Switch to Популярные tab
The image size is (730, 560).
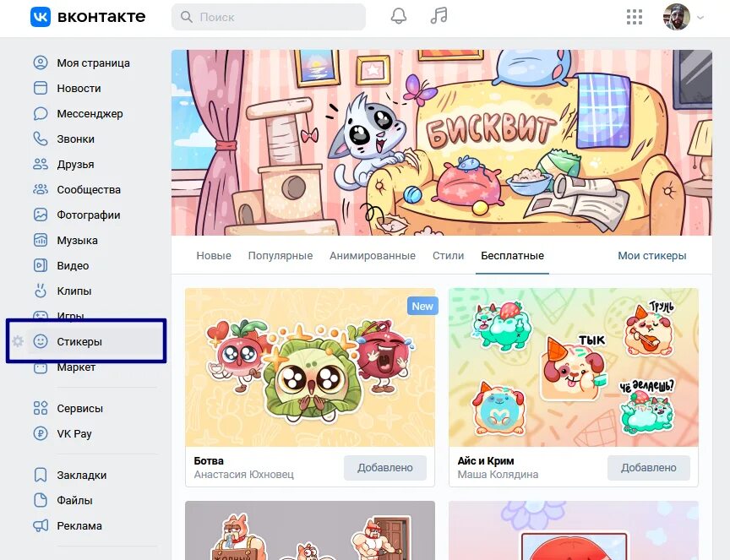point(281,256)
